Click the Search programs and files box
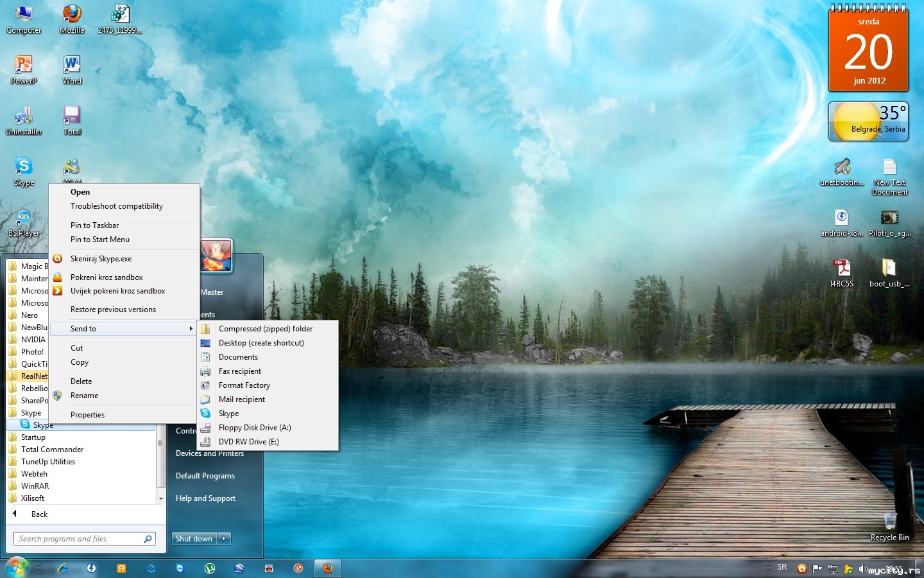 click(x=78, y=539)
